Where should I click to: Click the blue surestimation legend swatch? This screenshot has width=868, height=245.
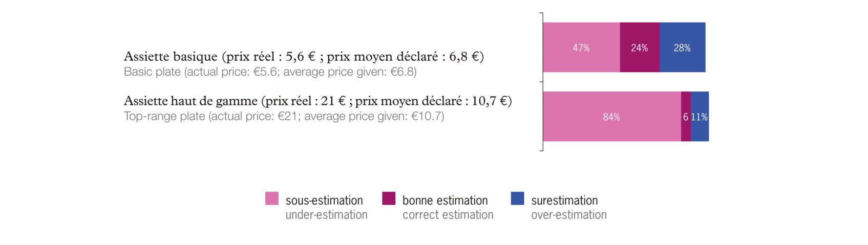[518, 198]
